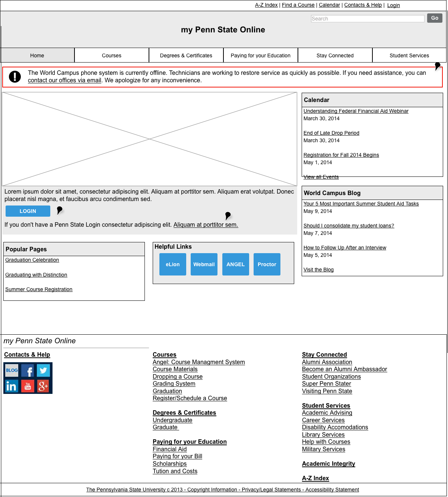
Task: Click inside the Search input field
Action: [x=367, y=19]
